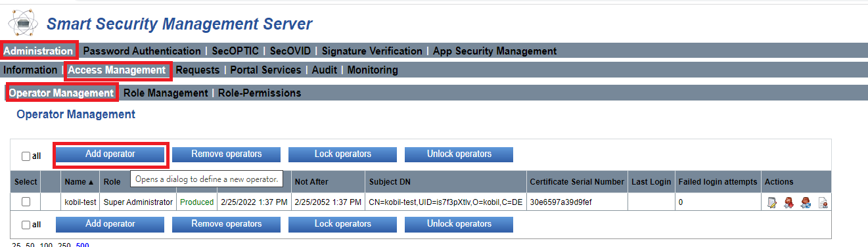
Task: Go to the SecOVID menu
Action: click(290, 51)
